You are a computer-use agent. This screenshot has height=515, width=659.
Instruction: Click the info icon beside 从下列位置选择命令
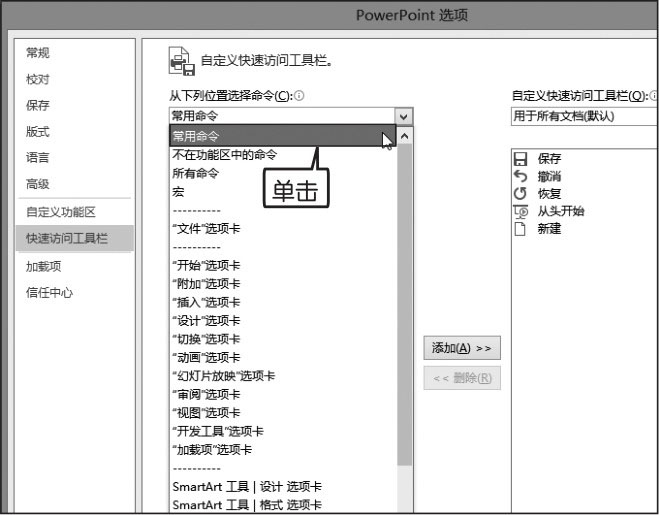(299, 96)
